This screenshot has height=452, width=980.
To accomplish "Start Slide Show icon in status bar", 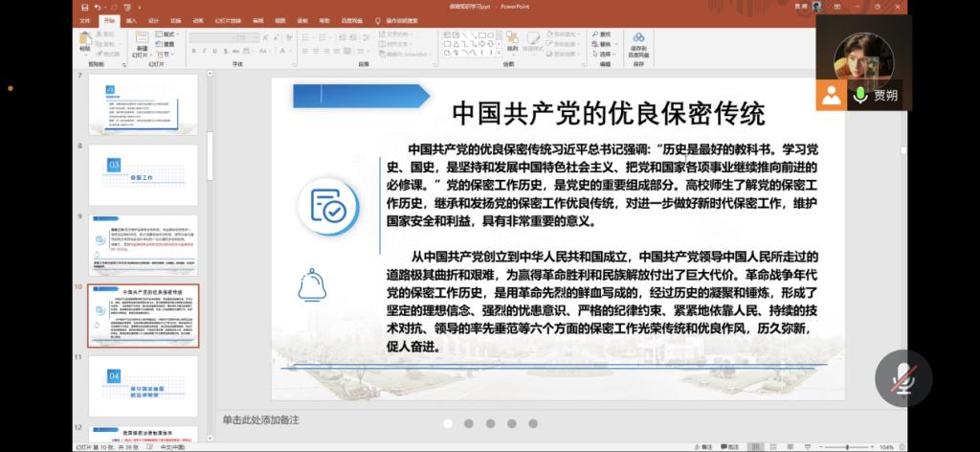I will pos(806,447).
